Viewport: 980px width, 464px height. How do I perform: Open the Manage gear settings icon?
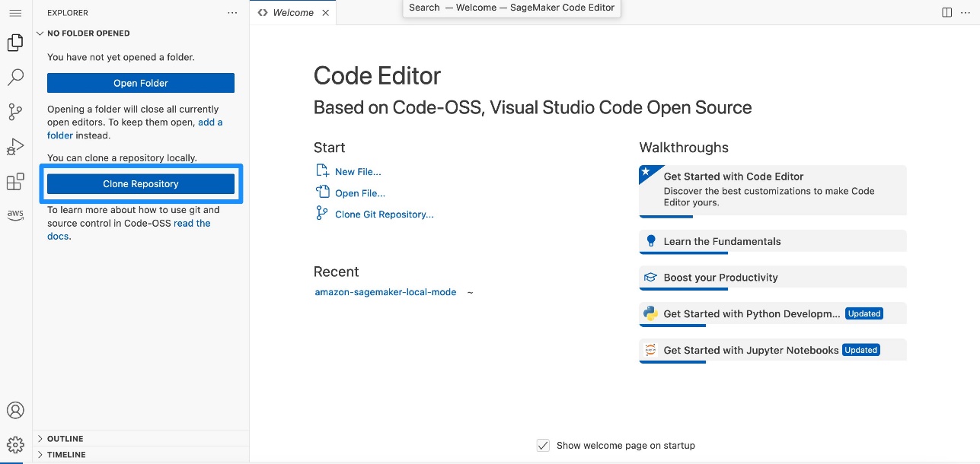point(15,444)
